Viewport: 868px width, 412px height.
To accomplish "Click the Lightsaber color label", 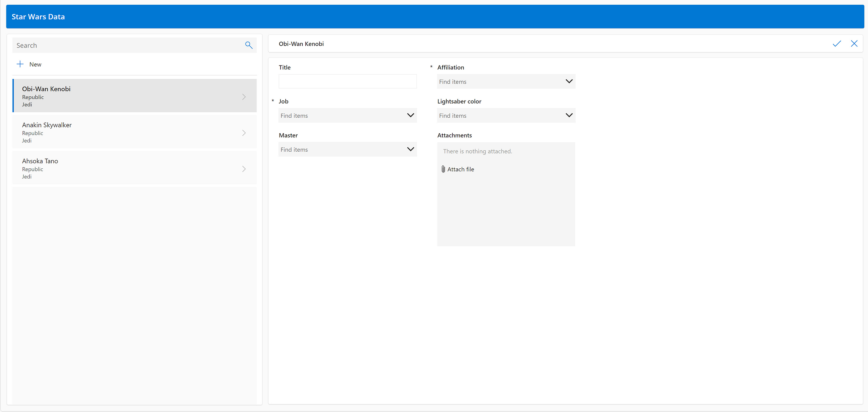I will point(459,101).
